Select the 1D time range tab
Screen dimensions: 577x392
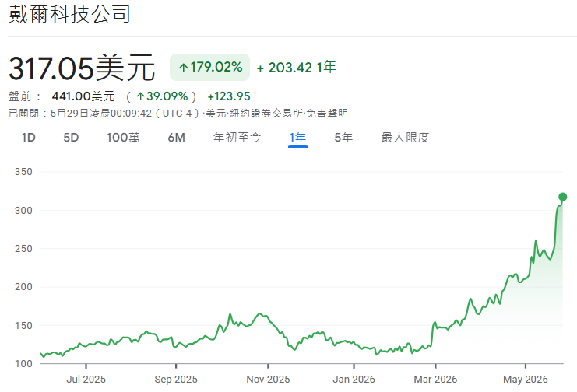[x=28, y=138]
